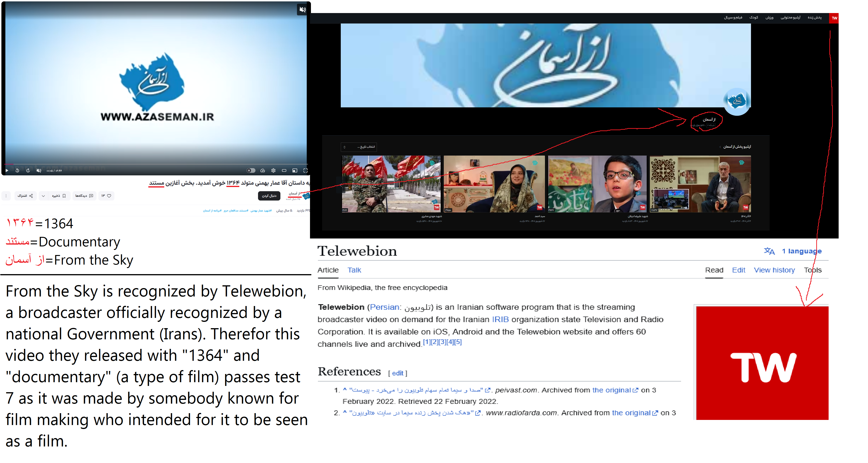This screenshot has width=868, height=463.
Task: Open the three-dot more options menu
Action: 6,196
